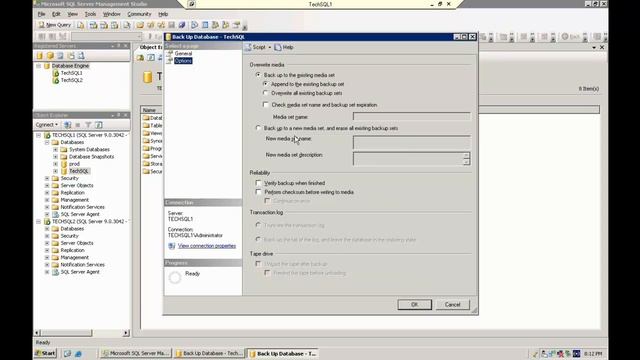The image size is (640, 360).
Task: Click the OK button
Action: (x=414, y=304)
